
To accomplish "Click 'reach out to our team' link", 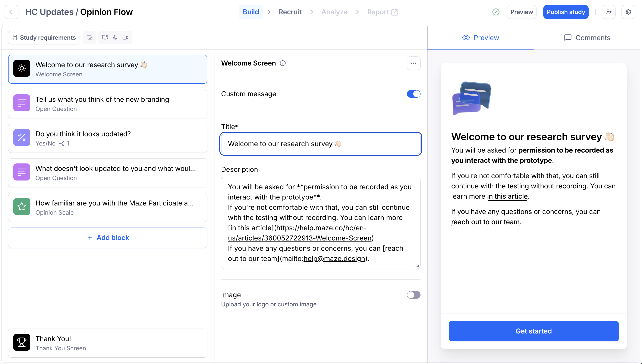I will click(x=485, y=222).
